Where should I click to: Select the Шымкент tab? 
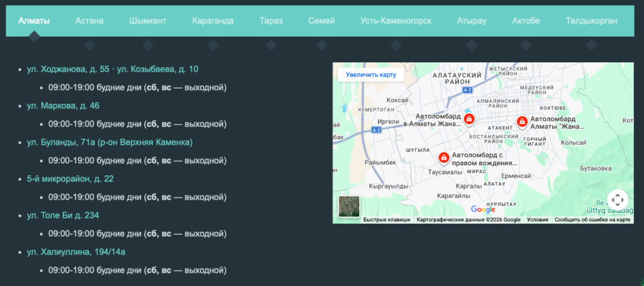(148, 21)
